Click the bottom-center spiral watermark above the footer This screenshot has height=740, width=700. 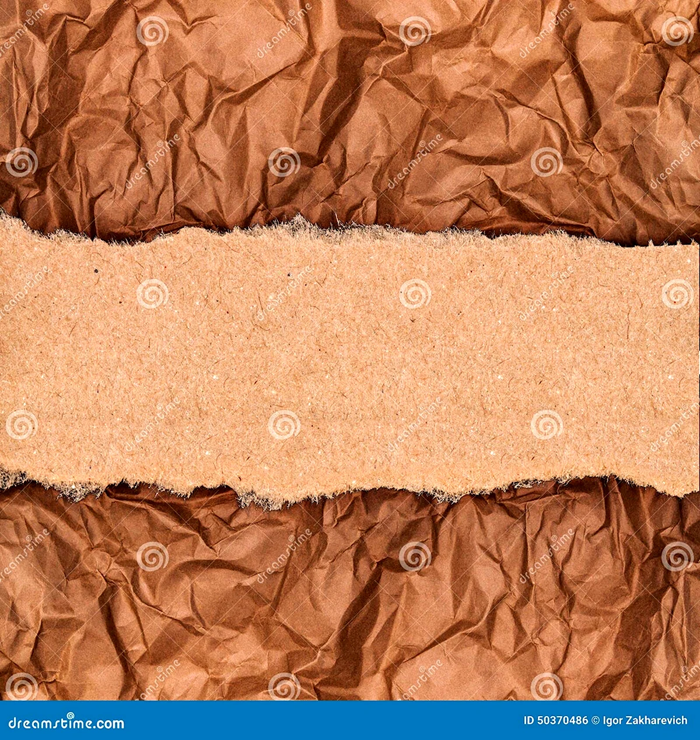284,687
